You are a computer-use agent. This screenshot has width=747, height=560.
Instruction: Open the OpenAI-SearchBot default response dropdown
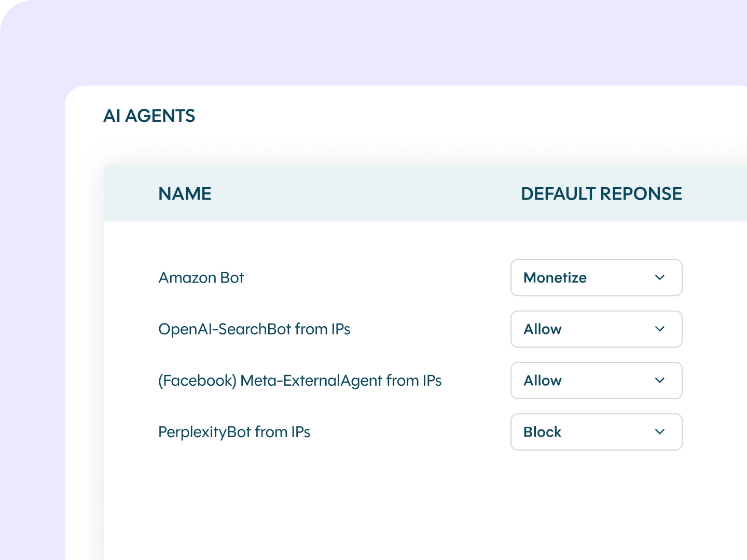click(596, 329)
